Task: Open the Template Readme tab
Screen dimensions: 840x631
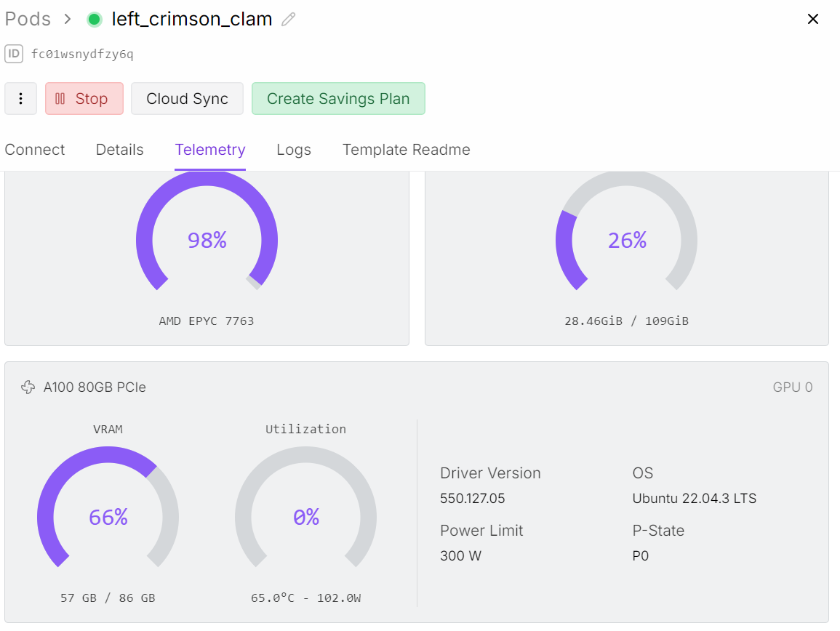Action: [x=406, y=150]
